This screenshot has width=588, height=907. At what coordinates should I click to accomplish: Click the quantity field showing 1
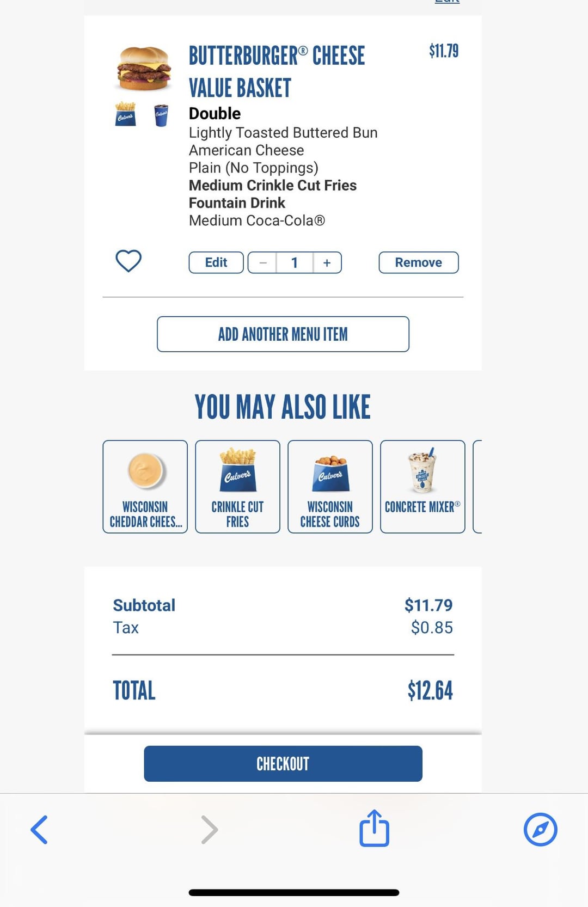point(295,262)
